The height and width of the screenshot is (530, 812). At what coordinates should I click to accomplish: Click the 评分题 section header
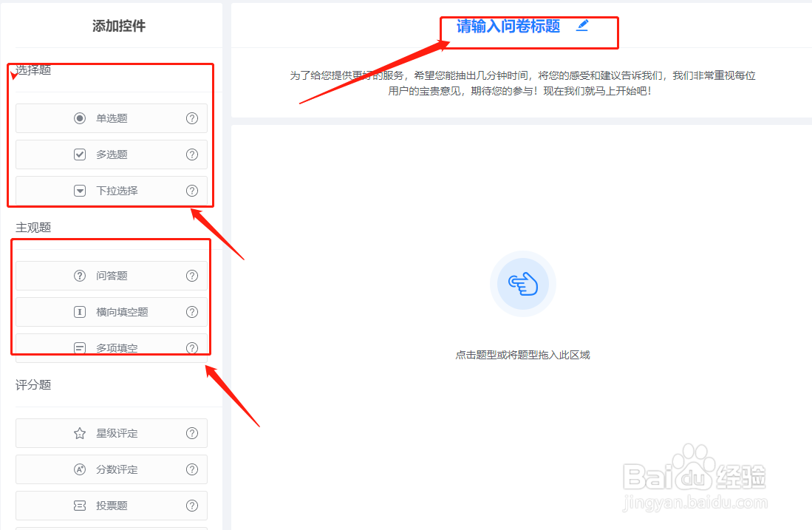point(33,385)
